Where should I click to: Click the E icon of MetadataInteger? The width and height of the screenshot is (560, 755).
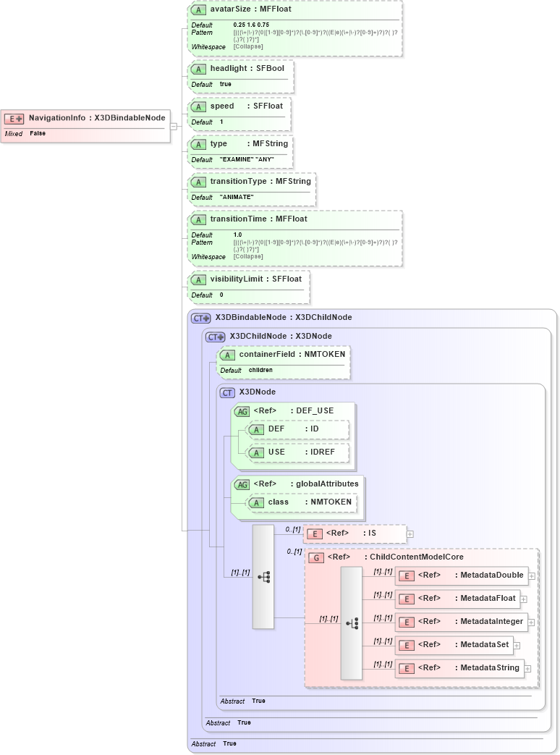[x=407, y=623]
